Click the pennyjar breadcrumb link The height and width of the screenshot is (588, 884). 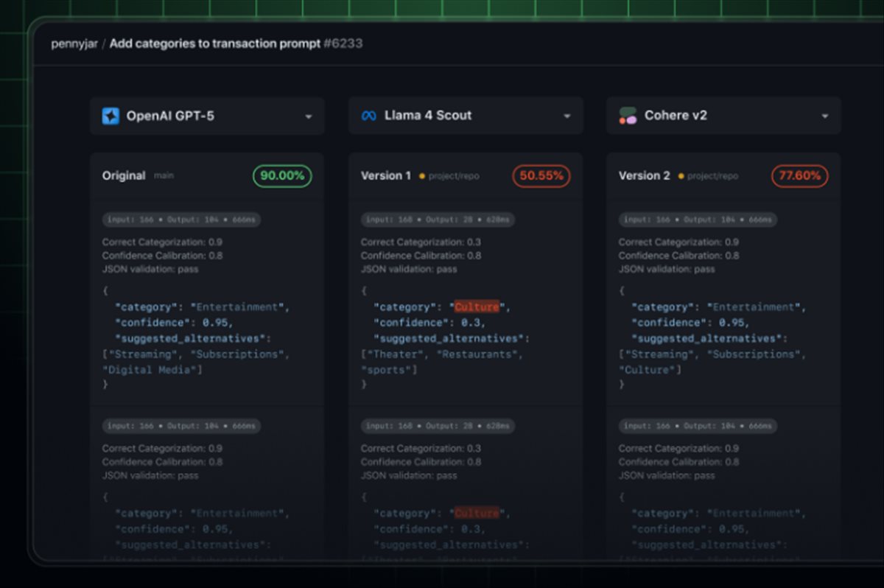tap(74, 43)
